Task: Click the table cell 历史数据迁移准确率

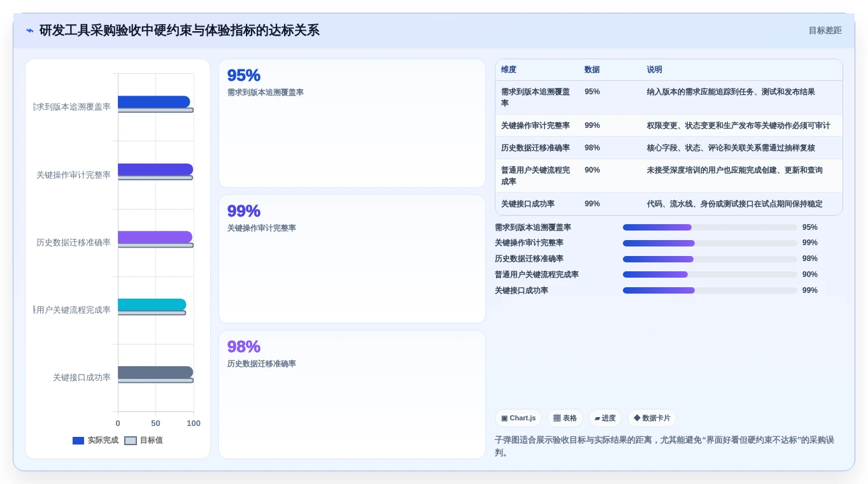Action: point(536,148)
